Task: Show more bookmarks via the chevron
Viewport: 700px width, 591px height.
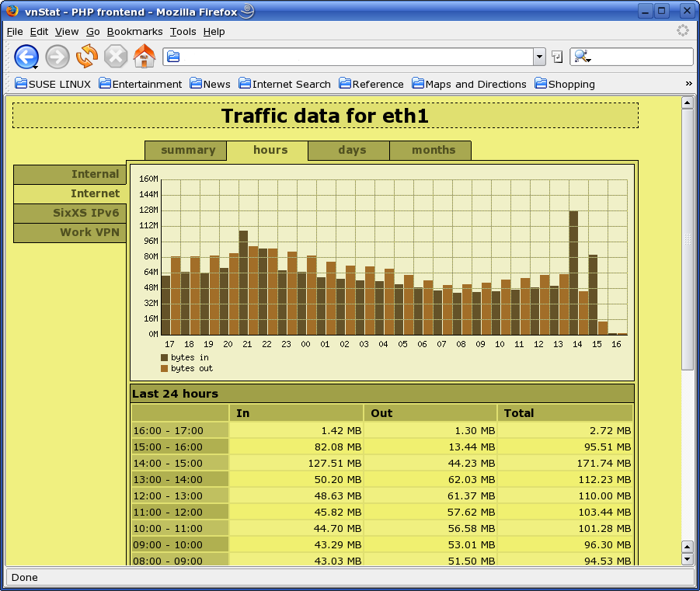Action: click(x=688, y=84)
